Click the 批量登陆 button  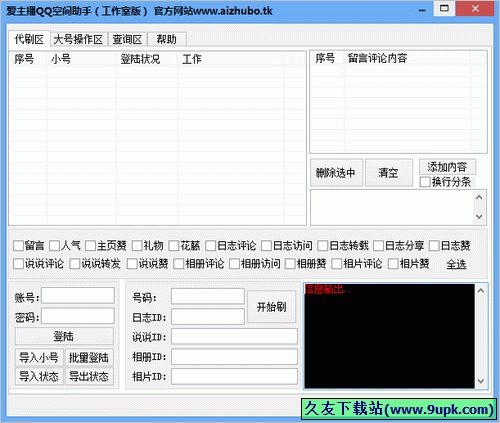click(89, 358)
